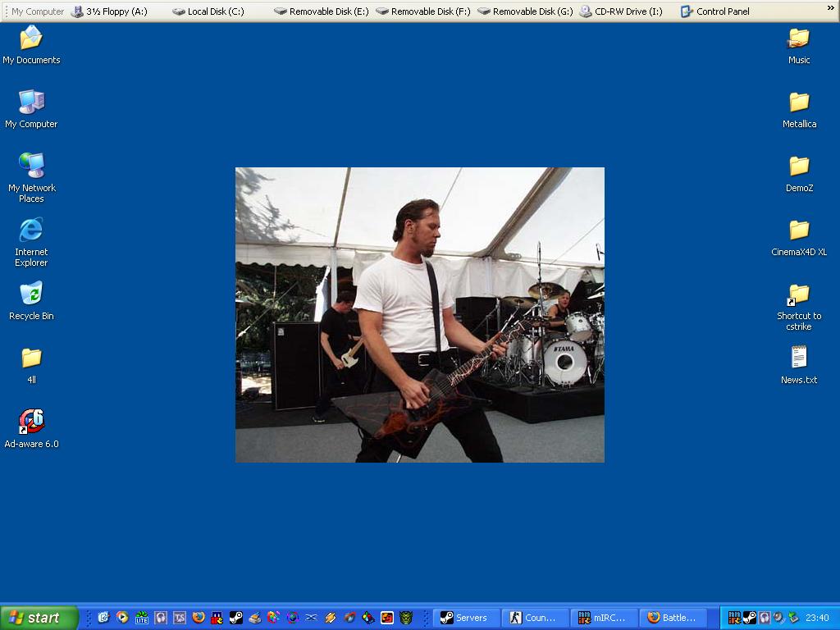Open Removable Disk (F:) from toolbar
The height and width of the screenshot is (630, 840).
pos(423,11)
